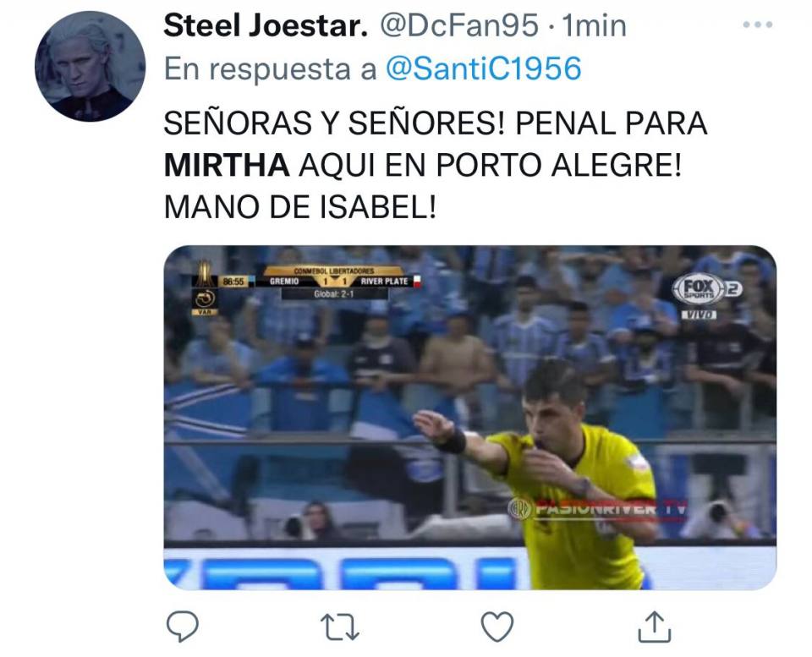Click the 1min timestamp

pyautogui.click(x=594, y=25)
